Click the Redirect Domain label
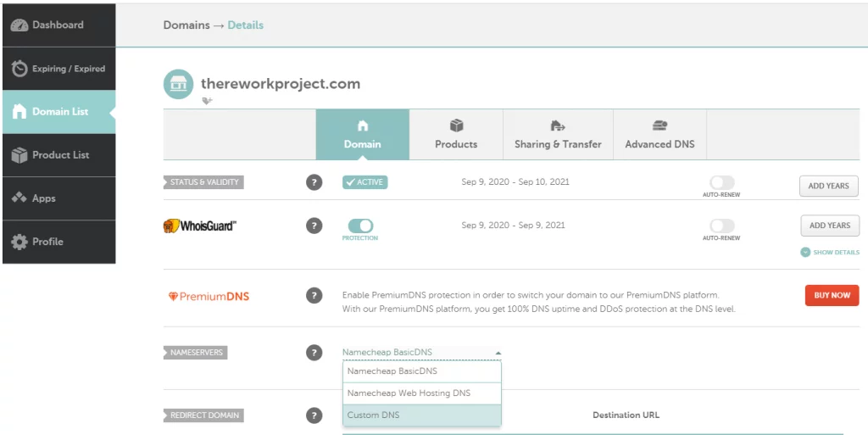The height and width of the screenshot is (435, 868). click(203, 415)
